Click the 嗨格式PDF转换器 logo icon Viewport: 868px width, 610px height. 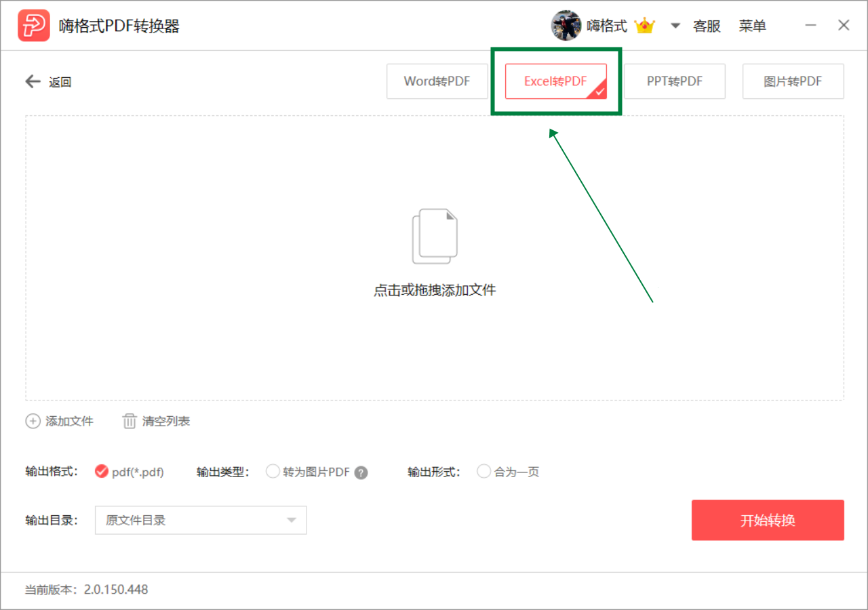34,26
